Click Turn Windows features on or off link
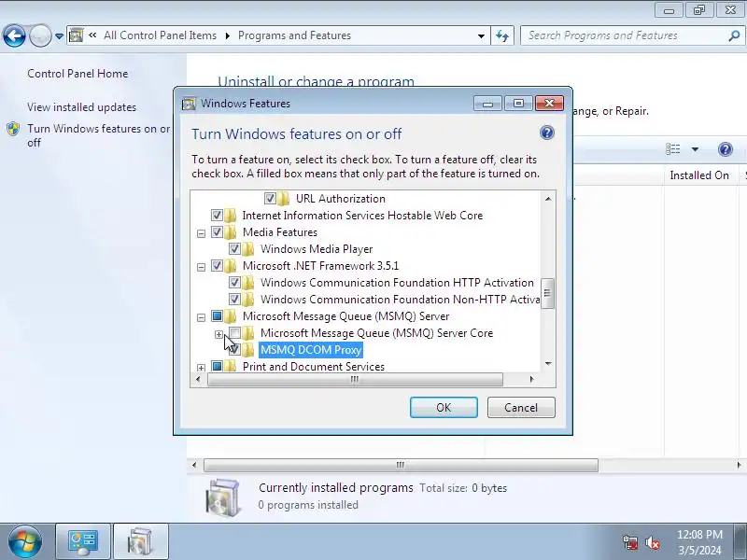Screen dimensions: 747x560 click(98, 135)
